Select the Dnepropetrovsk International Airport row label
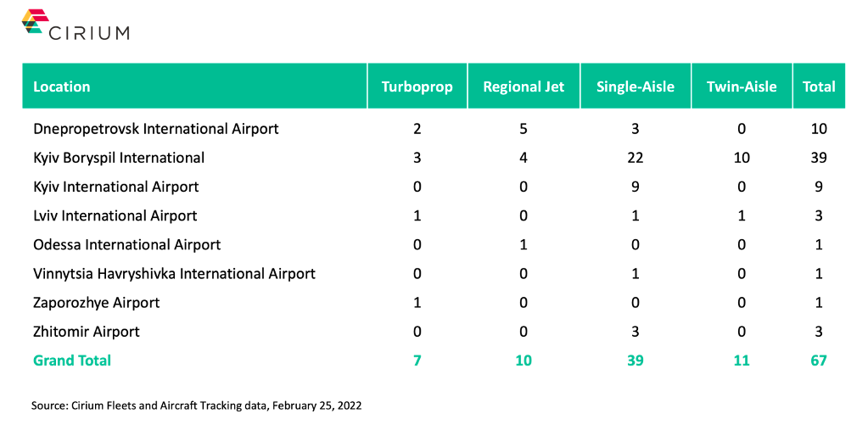Viewport: 868px width, 436px height. point(156,129)
